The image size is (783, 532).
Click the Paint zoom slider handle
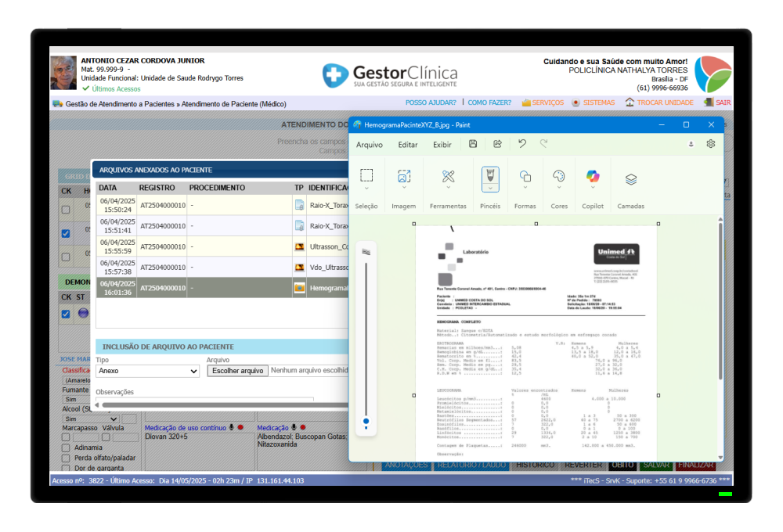[366, 422]
